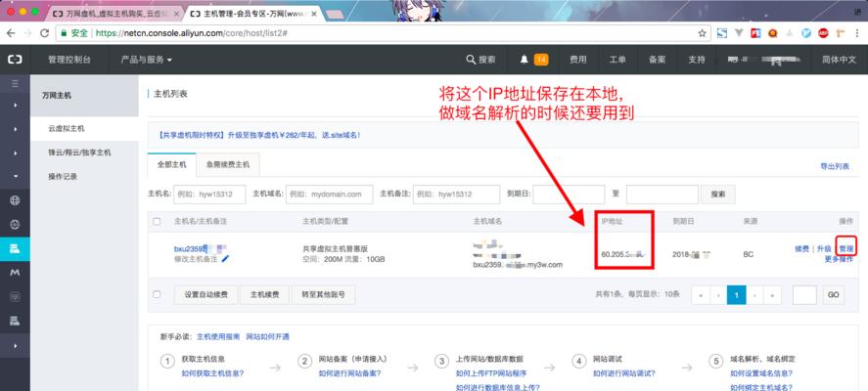
Task: Open the highlighted cyan host icon in the sidebar
Action: [x=15, y=249]
